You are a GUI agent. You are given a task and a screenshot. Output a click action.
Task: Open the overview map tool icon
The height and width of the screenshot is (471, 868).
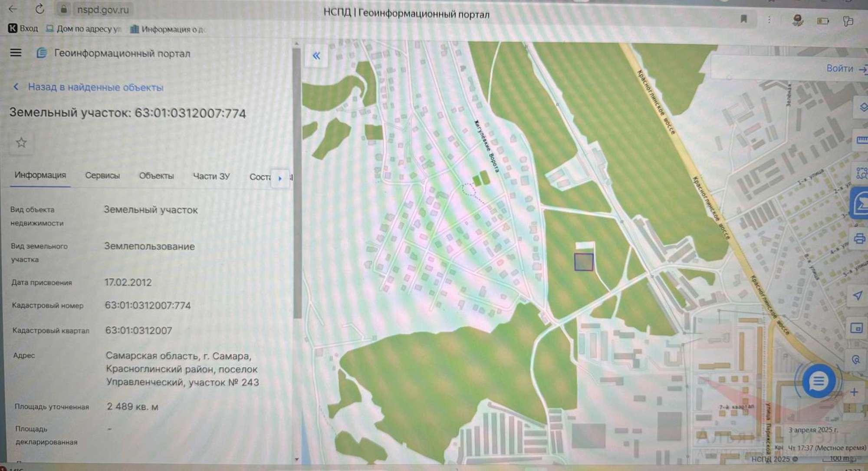(x=856, y=328)
